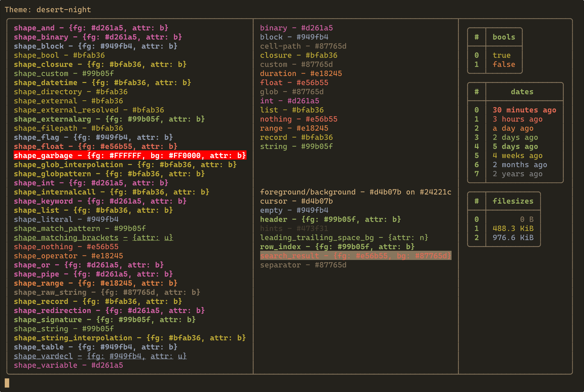Select the '30 minutes ago' date cell
This screenshot has width=584, height=392.
point(524,110)
